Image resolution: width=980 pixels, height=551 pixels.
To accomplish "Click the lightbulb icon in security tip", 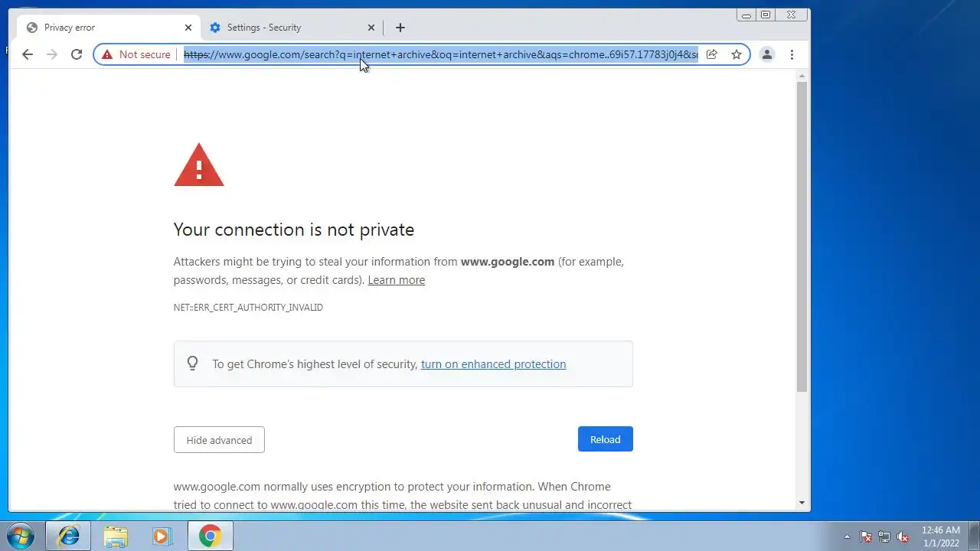I will (193, 364).
